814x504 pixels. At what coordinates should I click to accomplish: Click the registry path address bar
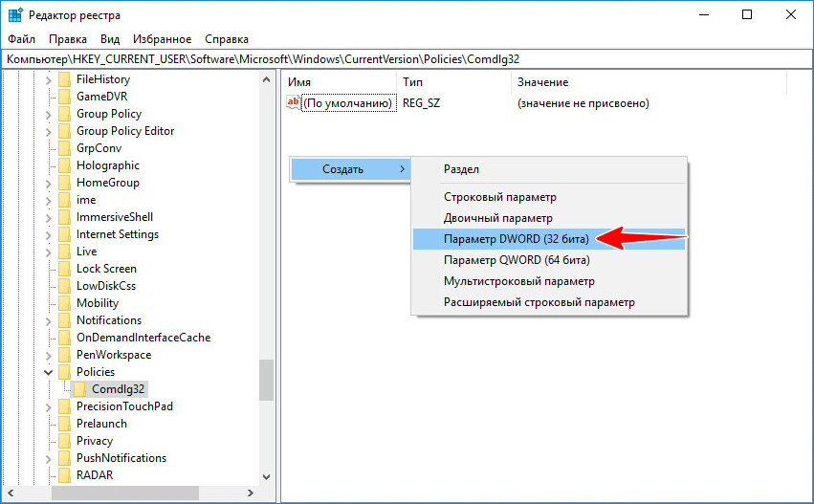[407, 59]
